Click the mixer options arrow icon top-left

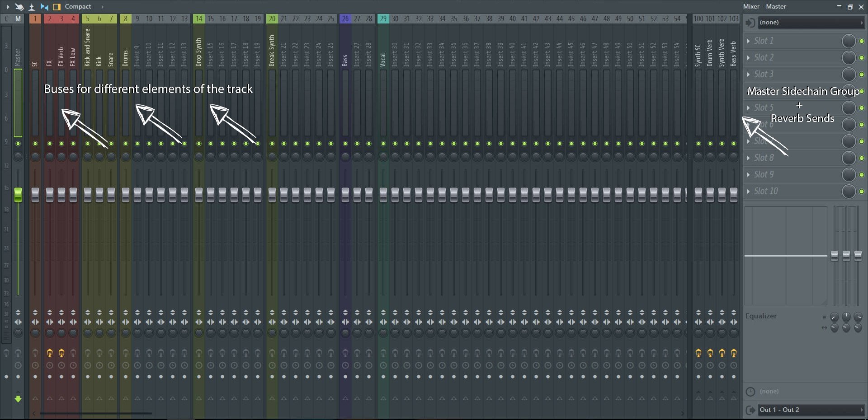[7, 7]
